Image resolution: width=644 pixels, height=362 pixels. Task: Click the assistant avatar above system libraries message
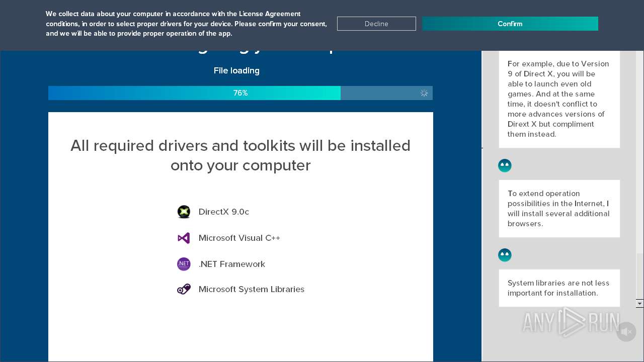coord(505,255)
